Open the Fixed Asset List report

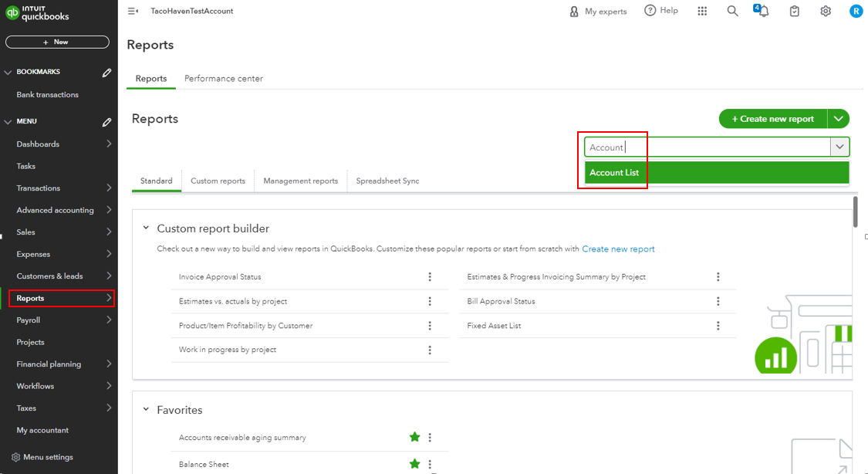point(494,326)
